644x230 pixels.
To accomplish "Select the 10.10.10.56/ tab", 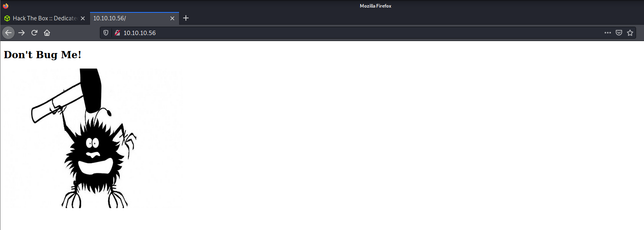I will [135, 18].
